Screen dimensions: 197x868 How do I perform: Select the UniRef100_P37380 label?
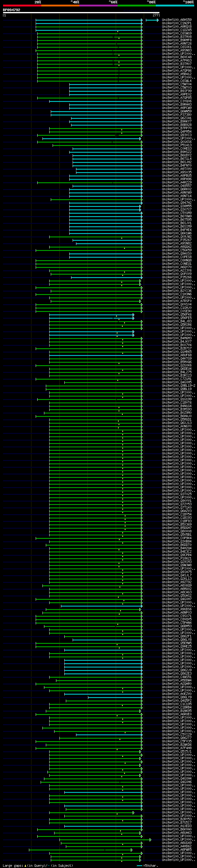[177, 115]
